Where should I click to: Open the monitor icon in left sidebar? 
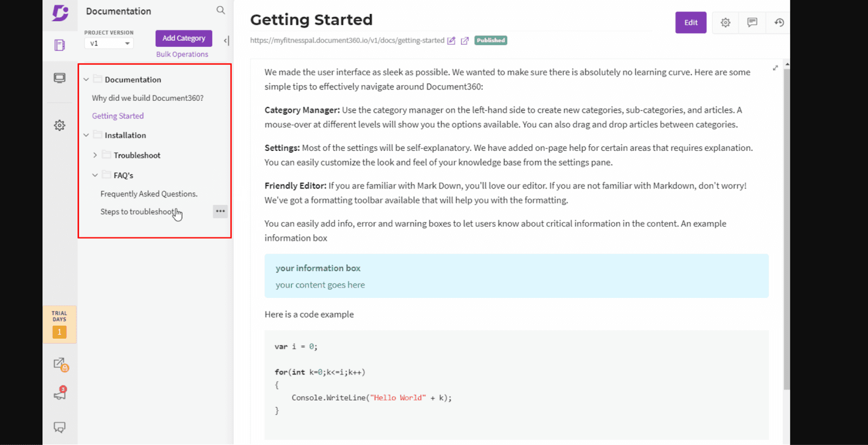point(60,78)
